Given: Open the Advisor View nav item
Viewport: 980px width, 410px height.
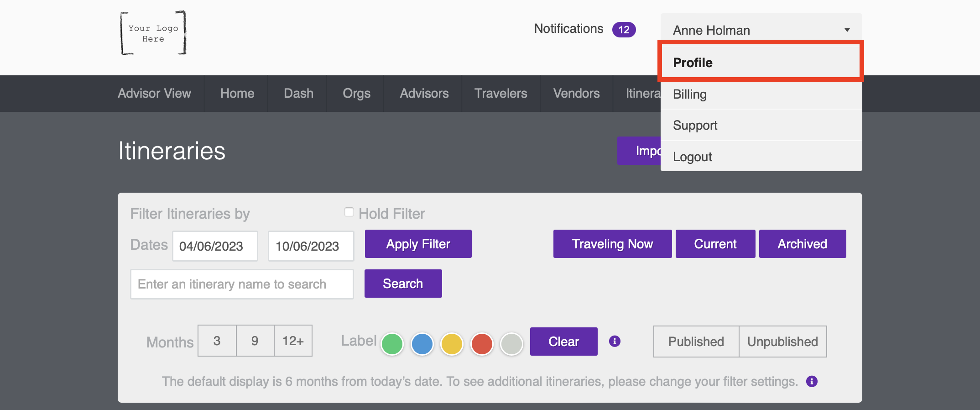Looking at the screenshot, I should [x=154, y=93].
